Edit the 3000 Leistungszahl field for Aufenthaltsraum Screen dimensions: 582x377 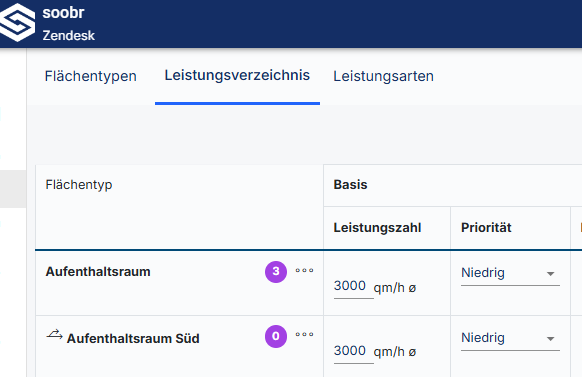[353, 286]
